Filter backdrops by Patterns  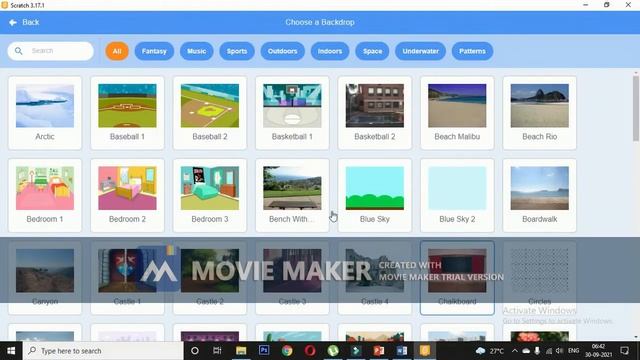click(x=472, y=51)
